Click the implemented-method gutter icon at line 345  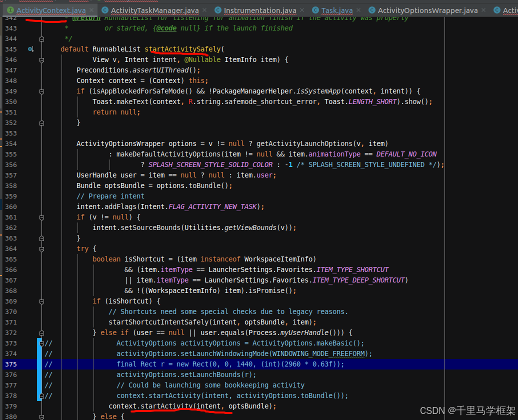tap(30, 49)
